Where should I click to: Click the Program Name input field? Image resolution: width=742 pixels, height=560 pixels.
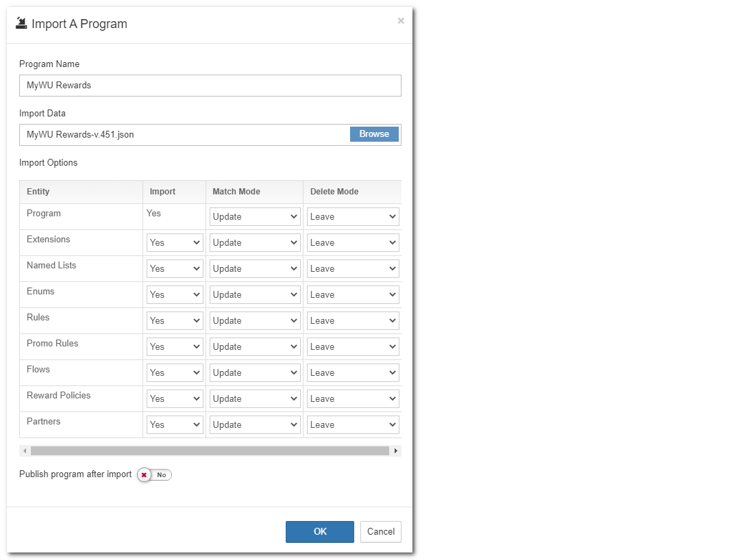pyautogui.click(x=210, y=86)
